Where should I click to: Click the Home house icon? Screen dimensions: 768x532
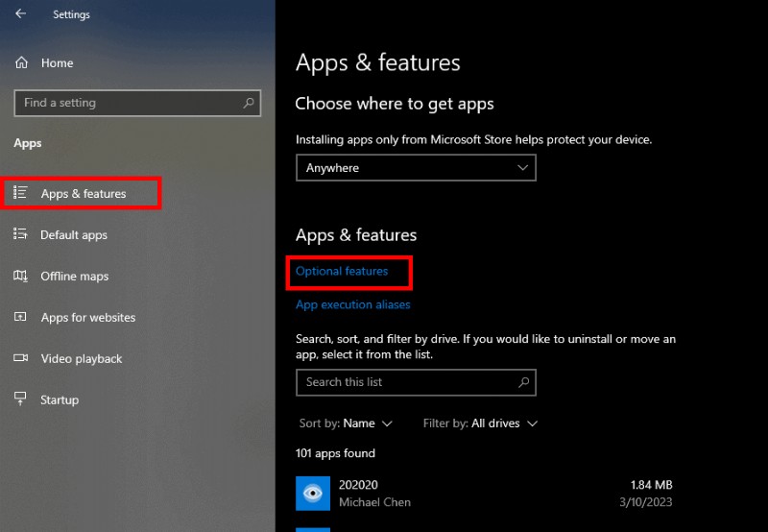21,62
